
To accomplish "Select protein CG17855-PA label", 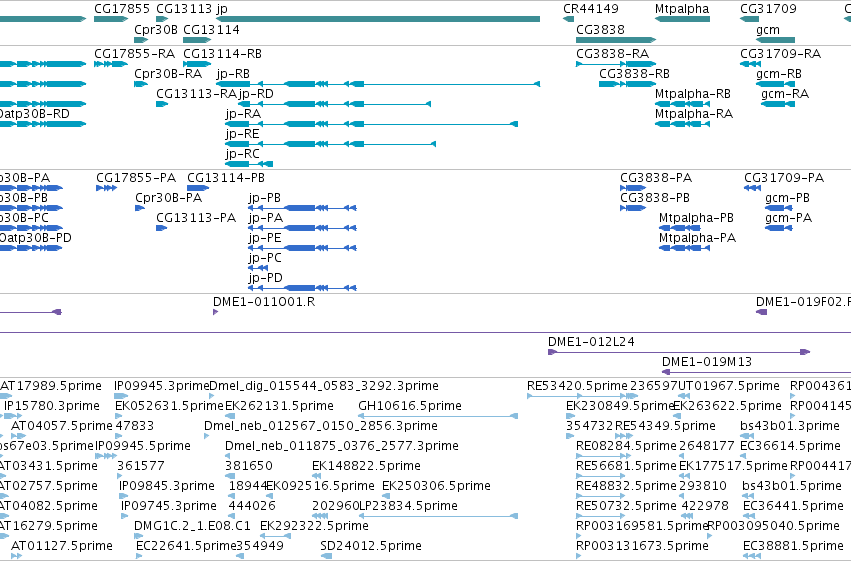I will point(136,178).
